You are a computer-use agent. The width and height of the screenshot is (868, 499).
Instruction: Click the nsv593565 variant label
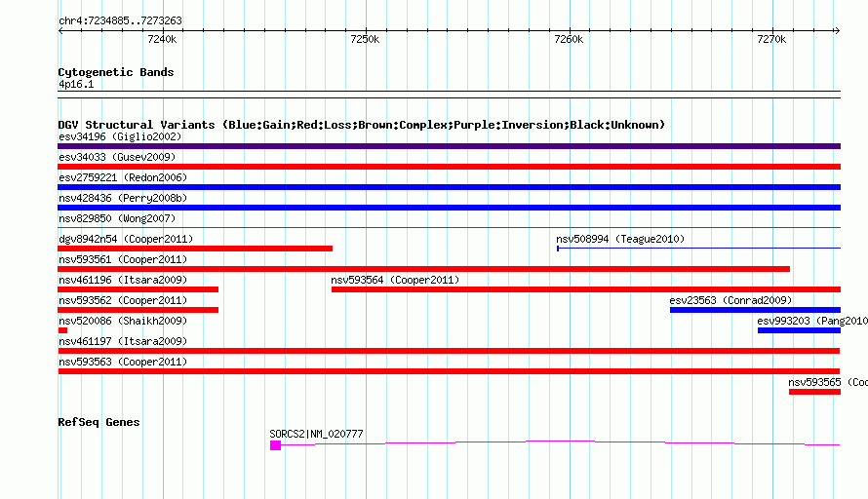pos(828,382)
